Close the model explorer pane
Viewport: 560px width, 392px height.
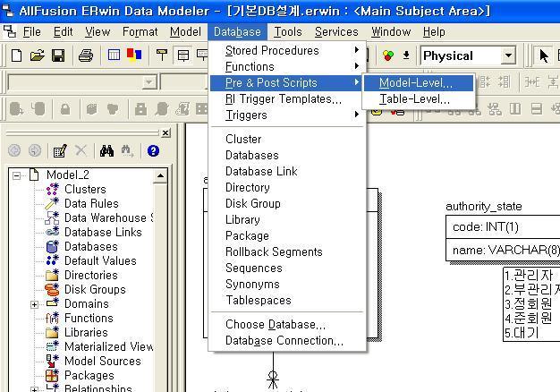(x=165, y=133)
